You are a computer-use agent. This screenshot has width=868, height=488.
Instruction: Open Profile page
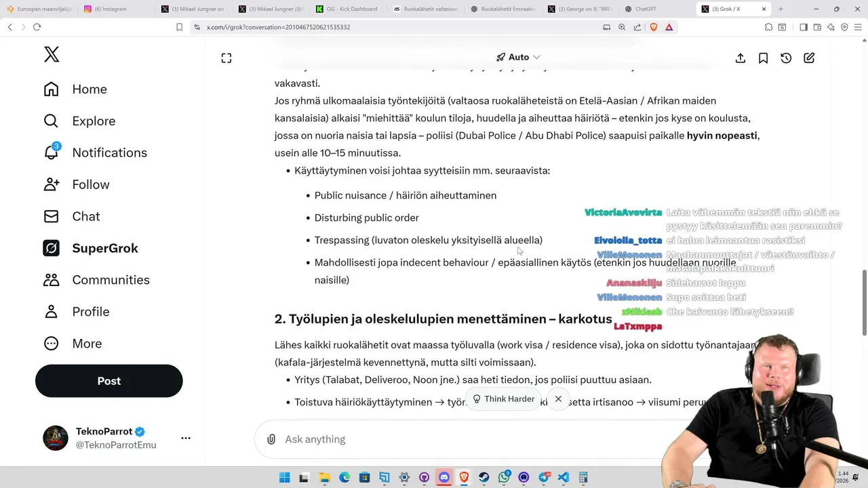pos(76,312)
